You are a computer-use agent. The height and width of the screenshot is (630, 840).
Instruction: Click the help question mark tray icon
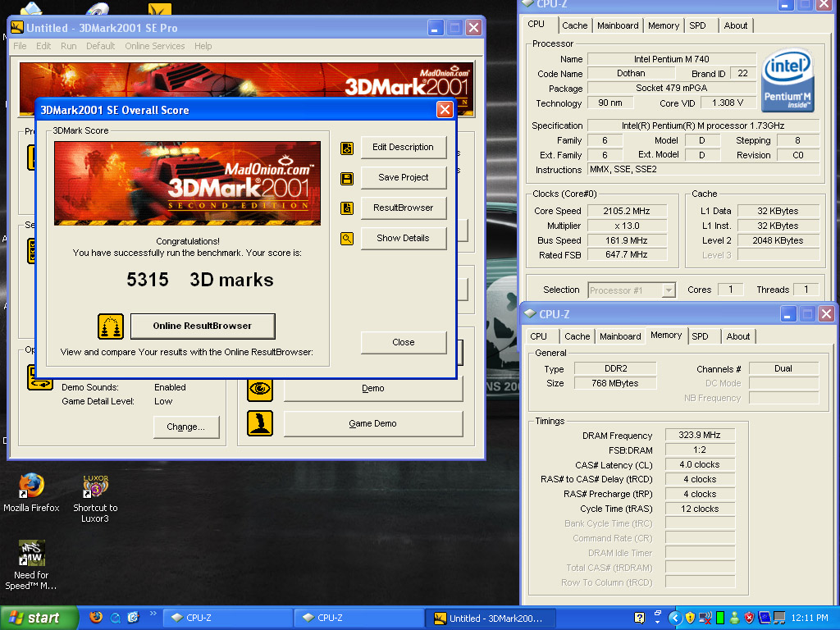tap(639, 618)
